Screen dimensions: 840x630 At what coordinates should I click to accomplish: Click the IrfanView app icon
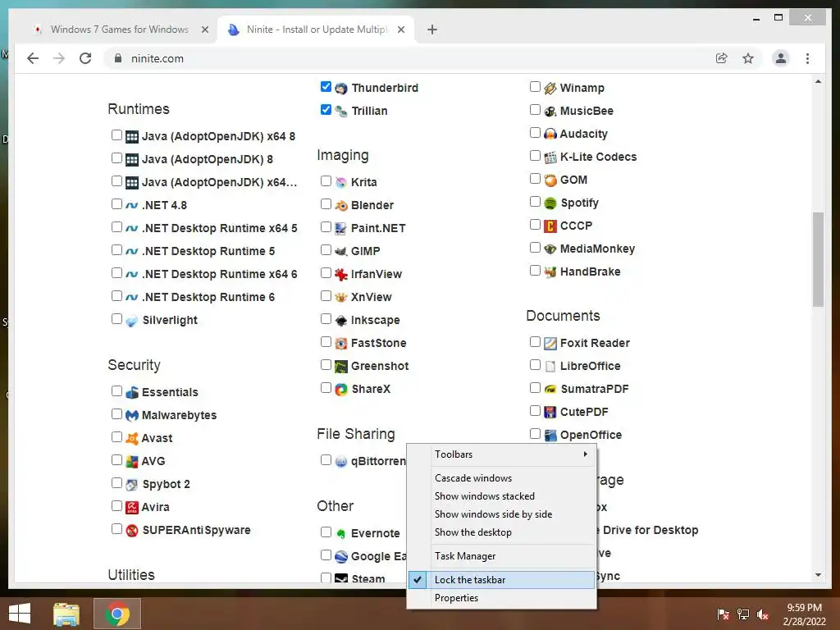[x=341, y=275]
